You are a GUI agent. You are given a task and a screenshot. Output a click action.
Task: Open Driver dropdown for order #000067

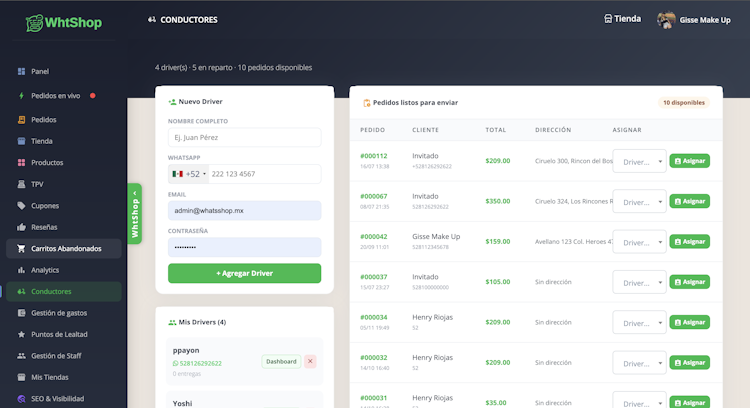tap(639, 201)
